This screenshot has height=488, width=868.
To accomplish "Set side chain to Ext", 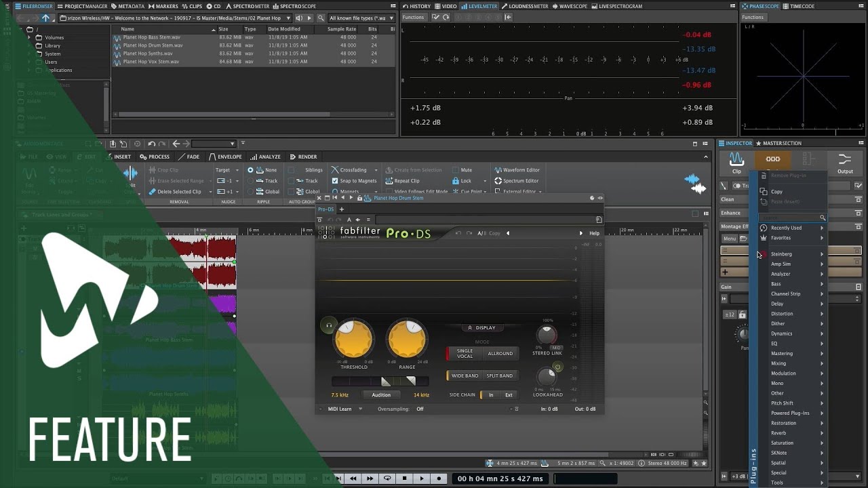I will point(509,394).
